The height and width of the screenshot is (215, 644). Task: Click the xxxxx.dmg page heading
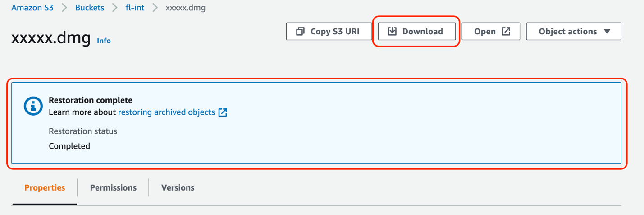click(50, 37)
